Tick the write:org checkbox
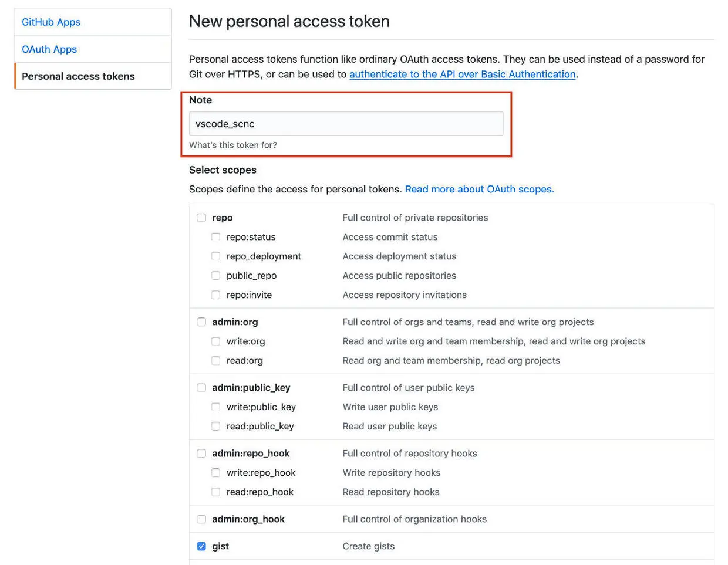This screenshot has width=728, height=565. [x=216, y=341]
